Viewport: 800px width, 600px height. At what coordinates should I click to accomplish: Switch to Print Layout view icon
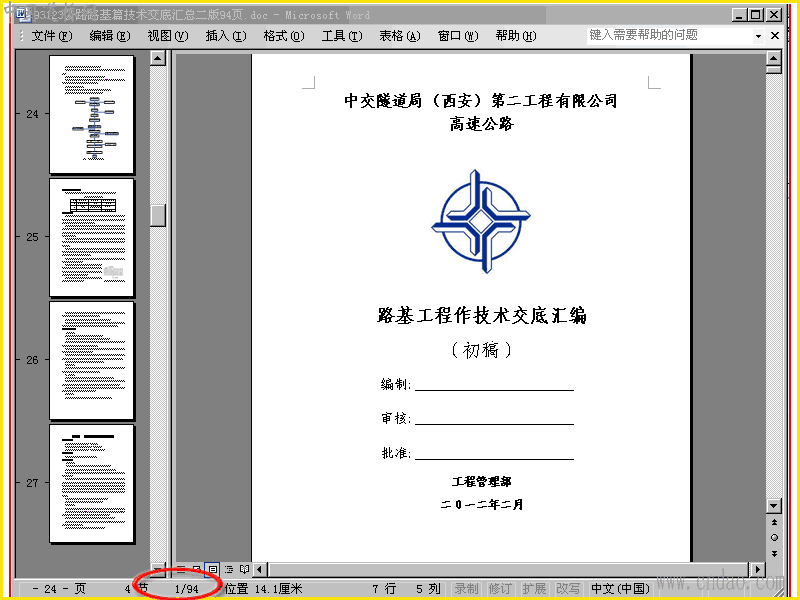click(x=213, y=569)
